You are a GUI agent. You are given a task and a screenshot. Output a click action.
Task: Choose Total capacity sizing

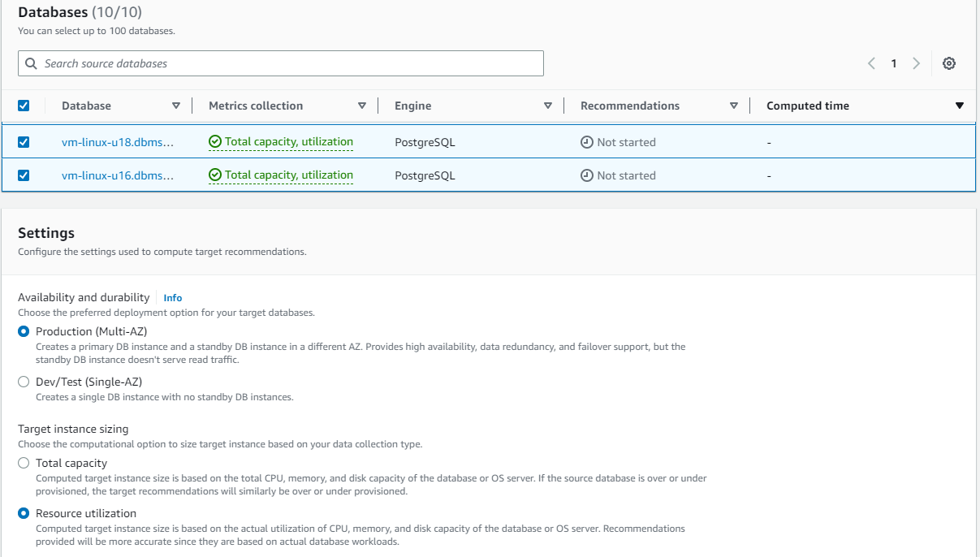tap(24, 463)
